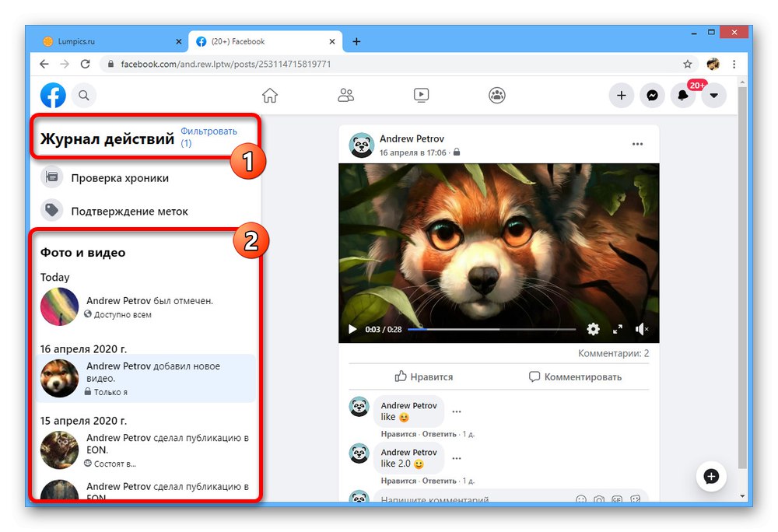Click the audience lock icon beside post date
This screenshot has height=532, width=778.
pos(457,152)
